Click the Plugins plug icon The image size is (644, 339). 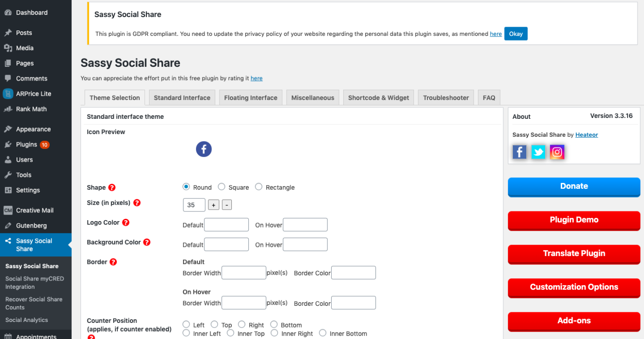tap(8, 144)
